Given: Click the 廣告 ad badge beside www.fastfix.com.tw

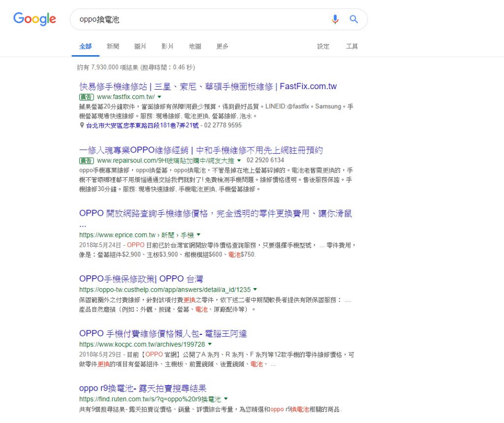Looking at the screenshot, I should (x=87, y=97).
